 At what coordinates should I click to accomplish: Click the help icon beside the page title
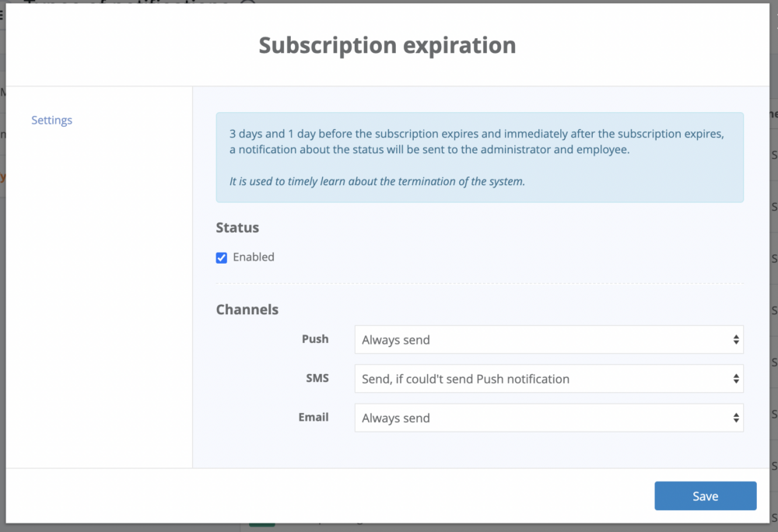pos(248,2)
